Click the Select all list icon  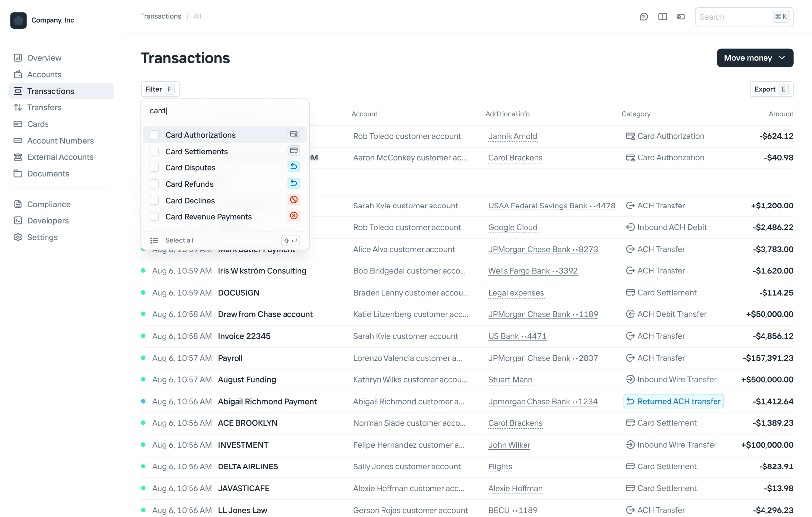[x=154, y=240]
